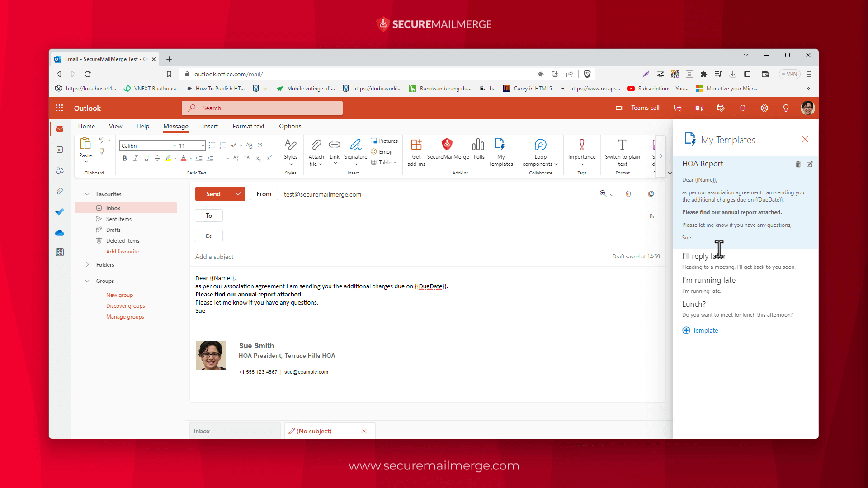Toggle Underline formatting
Image resolution: width=868 pixels, height=488 pixels.
point(146,158)
